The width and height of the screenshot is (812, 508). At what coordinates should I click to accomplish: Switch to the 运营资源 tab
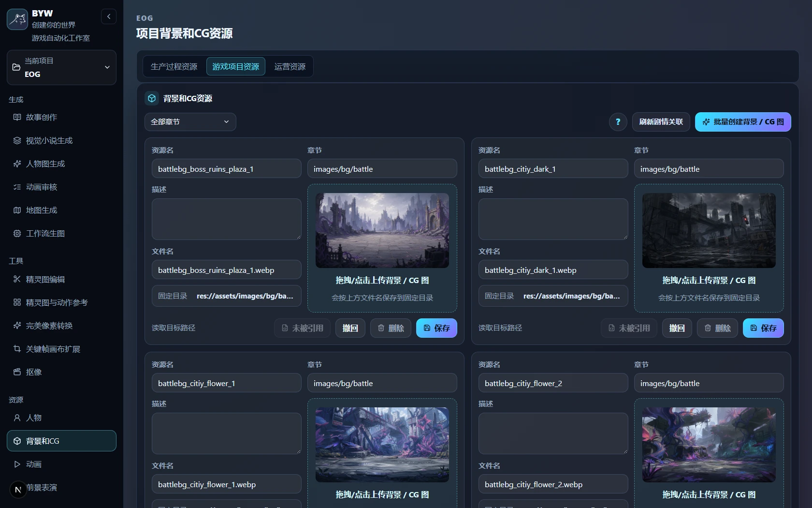pyautogui.click(x=290, y=66)
